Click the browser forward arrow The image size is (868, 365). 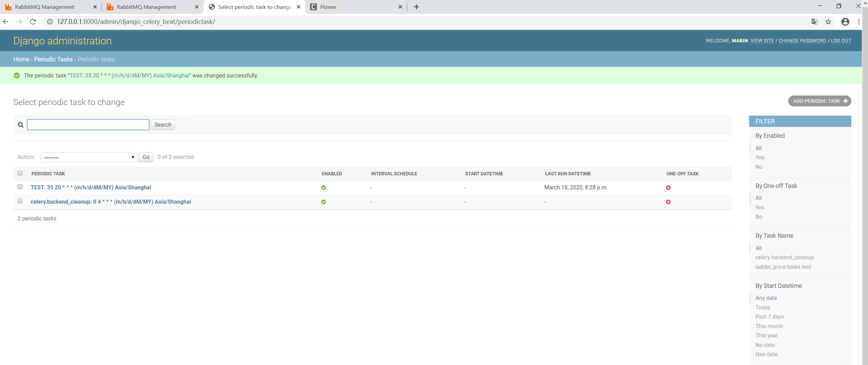[19, 22]
